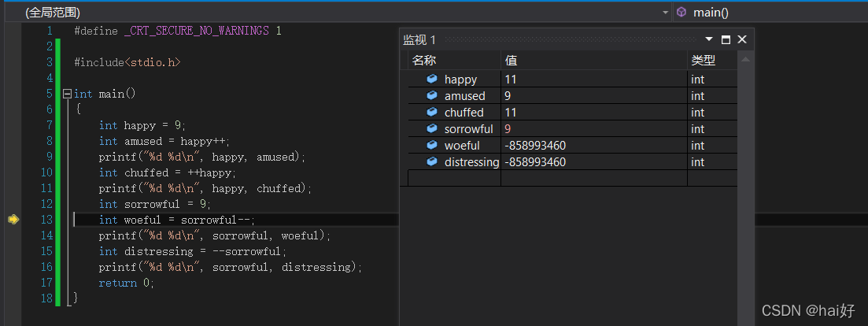Click the cube icon next to distressing
Screen dimensions: 868x326
(431, 162)
